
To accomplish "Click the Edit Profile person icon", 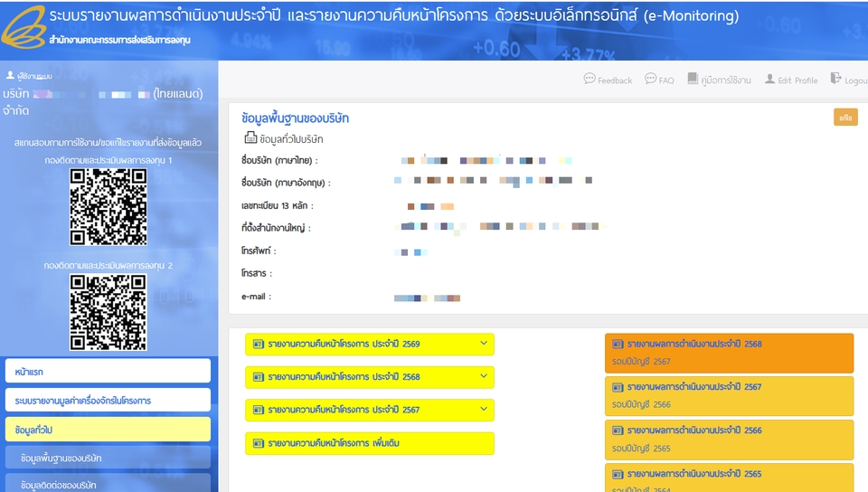I will coord(769,80).
